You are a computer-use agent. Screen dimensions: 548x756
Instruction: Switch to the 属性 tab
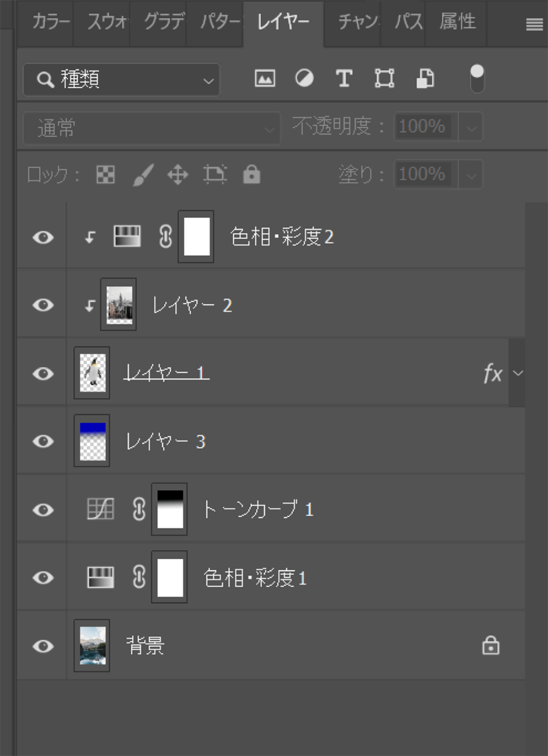coord(457,23)
